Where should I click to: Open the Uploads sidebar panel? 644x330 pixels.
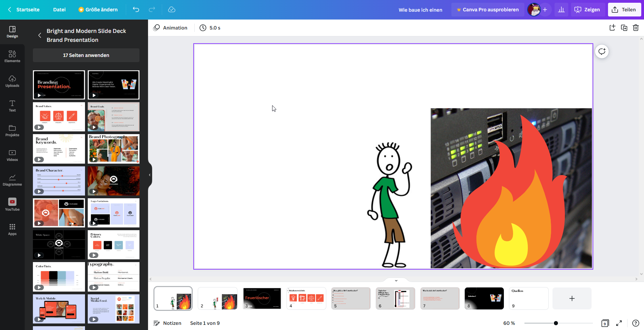[x=12, y=81]
